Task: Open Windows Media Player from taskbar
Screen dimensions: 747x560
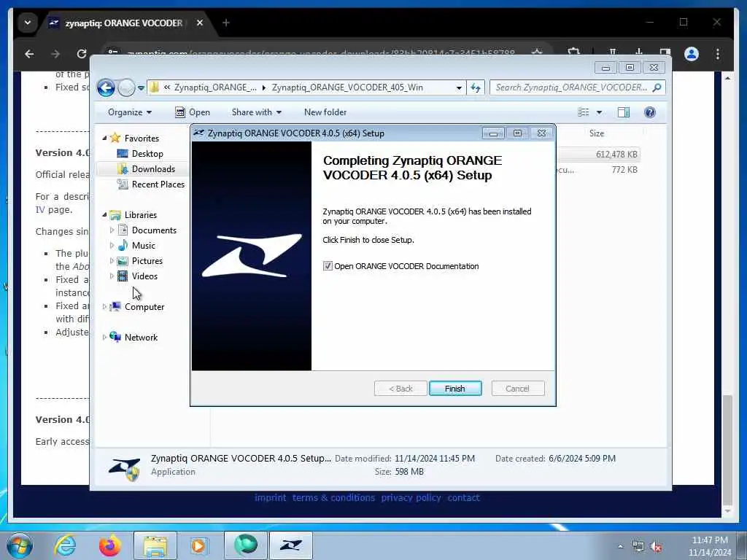Action: (x=199, y=545)
